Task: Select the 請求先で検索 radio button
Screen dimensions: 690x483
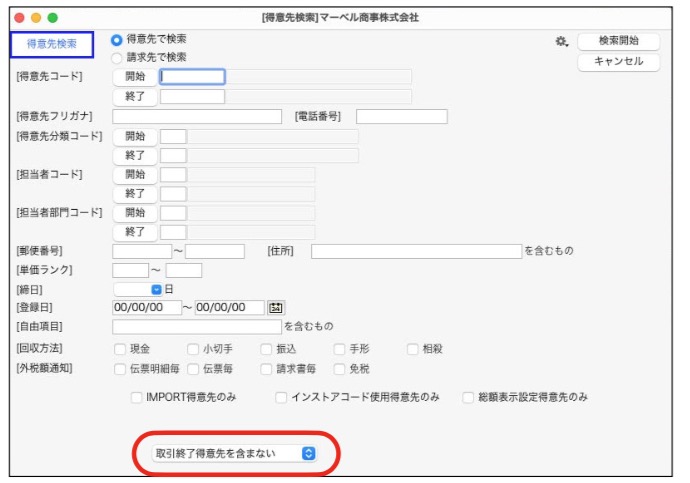Action: click(117, 58)
